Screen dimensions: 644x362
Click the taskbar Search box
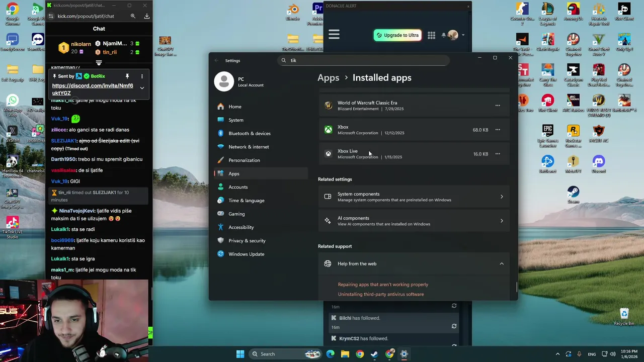(x=285, y=354)
